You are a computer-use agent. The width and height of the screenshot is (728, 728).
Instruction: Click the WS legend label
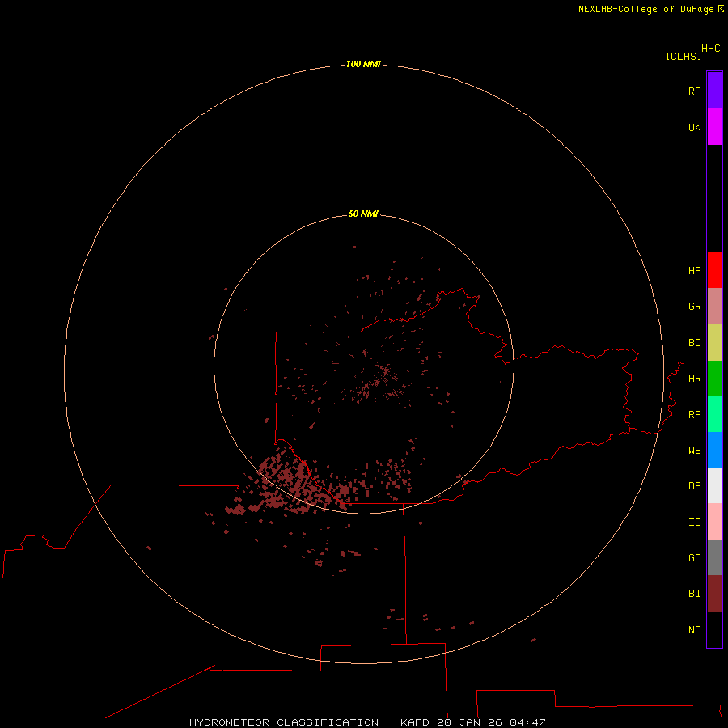click(694, 451)
